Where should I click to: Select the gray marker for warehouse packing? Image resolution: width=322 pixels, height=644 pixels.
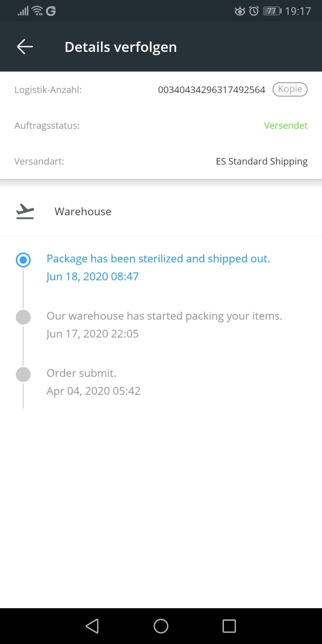23,317
